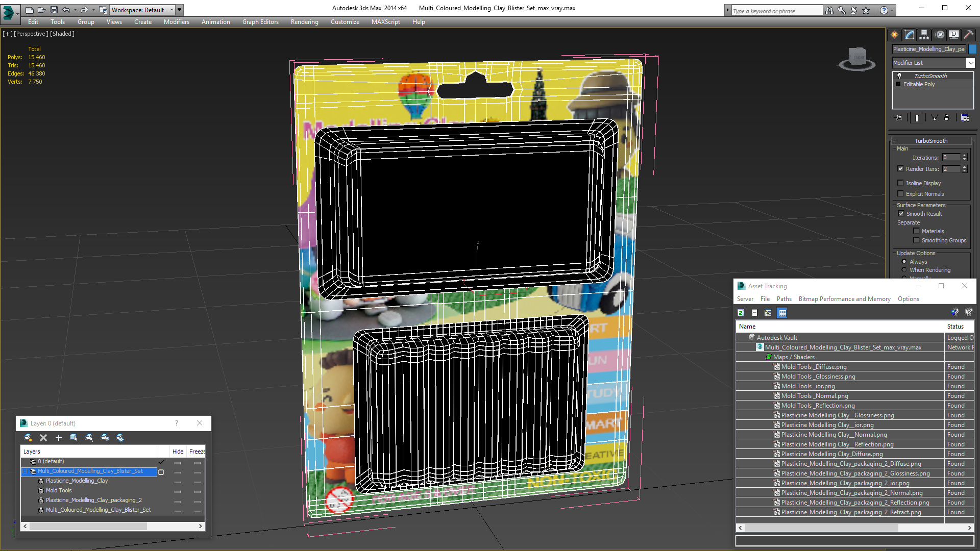Click the Hide column header in Layer dialog

pyautogui.click(x=178, y=452)
